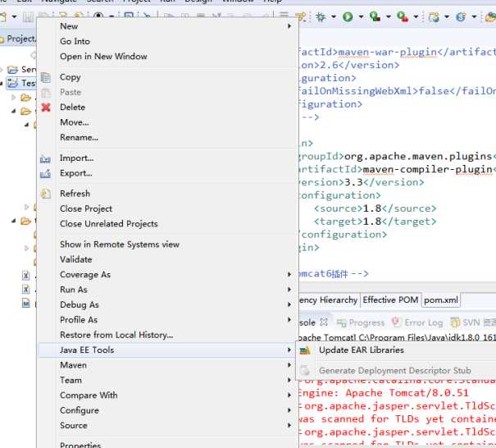Click the Update EAR Libraries icon

coord(305,350)
